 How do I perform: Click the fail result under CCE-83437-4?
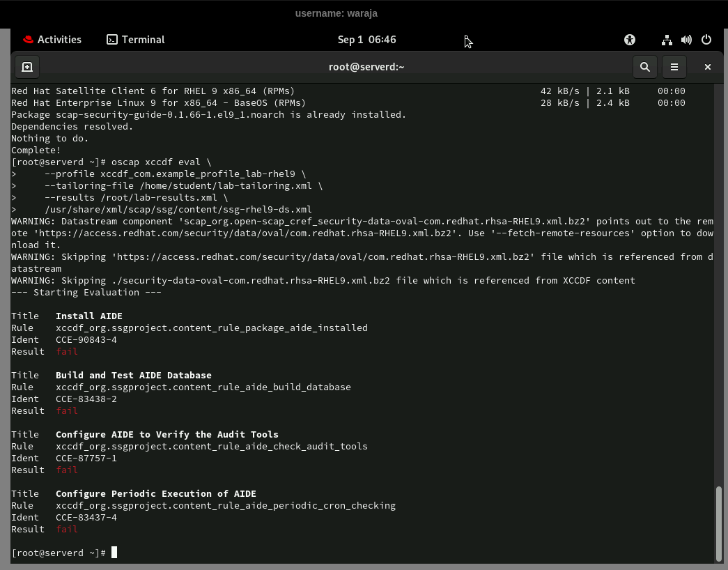[x=67, y=529]
